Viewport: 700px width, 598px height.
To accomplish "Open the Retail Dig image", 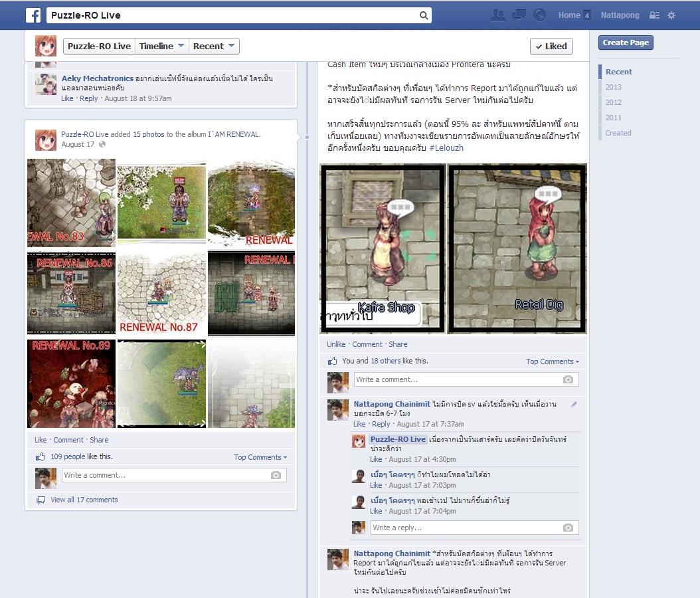I will click(517, 249).
